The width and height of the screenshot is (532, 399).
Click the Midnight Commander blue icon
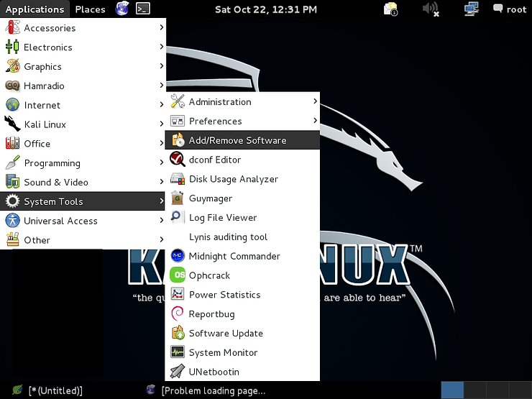(x=178, y=256)
